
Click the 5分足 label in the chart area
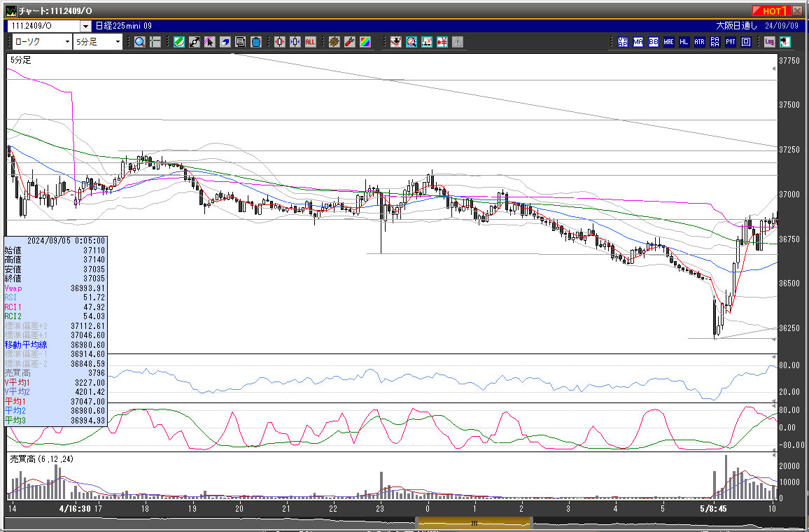coord(20,60)
